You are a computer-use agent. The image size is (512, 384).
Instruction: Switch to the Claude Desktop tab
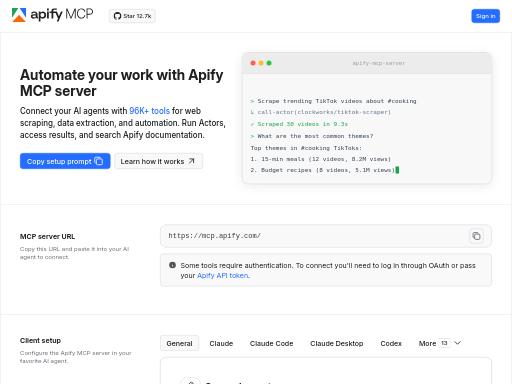coord(337,343)
